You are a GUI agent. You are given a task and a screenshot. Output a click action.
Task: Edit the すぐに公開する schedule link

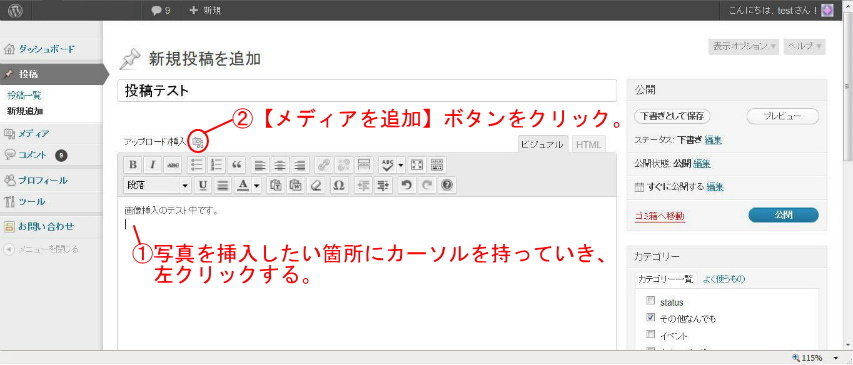(x=715, y=187)
